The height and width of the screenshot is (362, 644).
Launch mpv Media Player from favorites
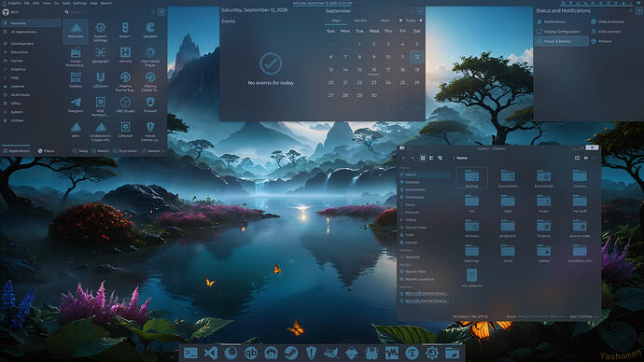coord(150,56)
